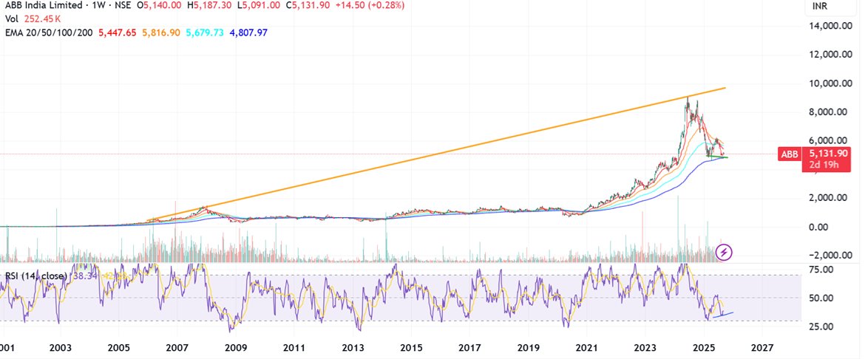Click the 2023 label on time axis
This screenshot has width=868, height=359.
click(645, 348)
